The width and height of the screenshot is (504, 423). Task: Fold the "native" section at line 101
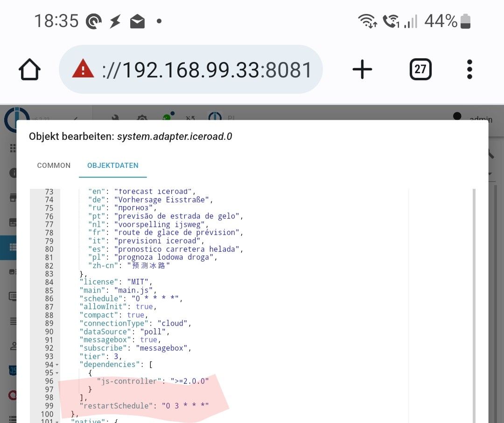tap(57, 422)
